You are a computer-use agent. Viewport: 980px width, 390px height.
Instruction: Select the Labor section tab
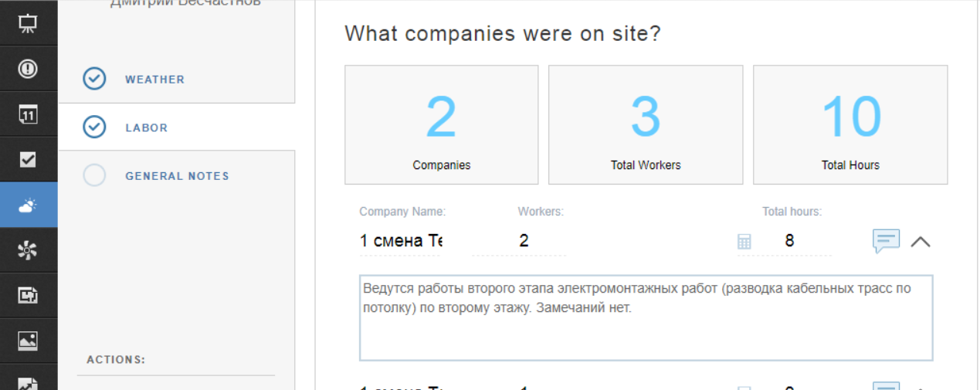tap(146, 128)
